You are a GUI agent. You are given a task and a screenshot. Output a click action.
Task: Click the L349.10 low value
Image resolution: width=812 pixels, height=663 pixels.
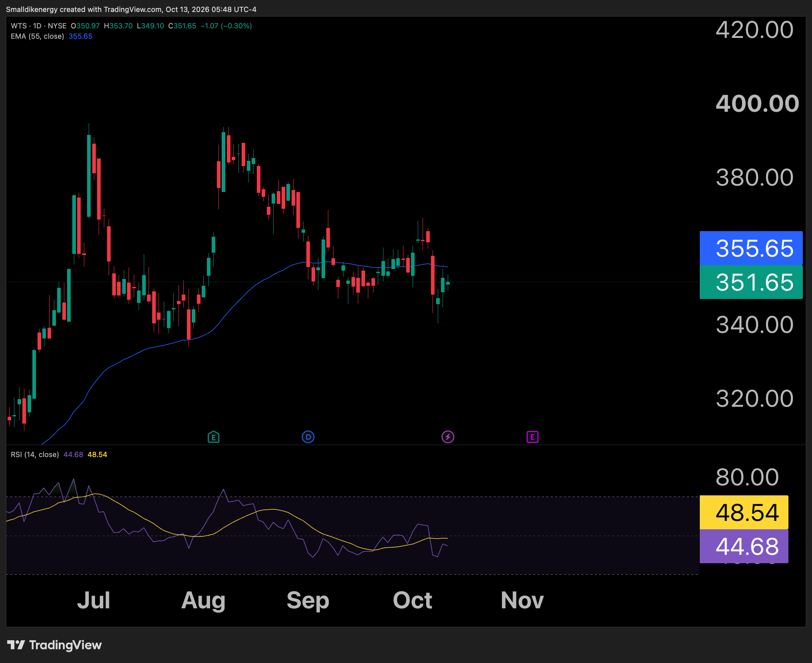pyautogui.click(x=151, y=26)
